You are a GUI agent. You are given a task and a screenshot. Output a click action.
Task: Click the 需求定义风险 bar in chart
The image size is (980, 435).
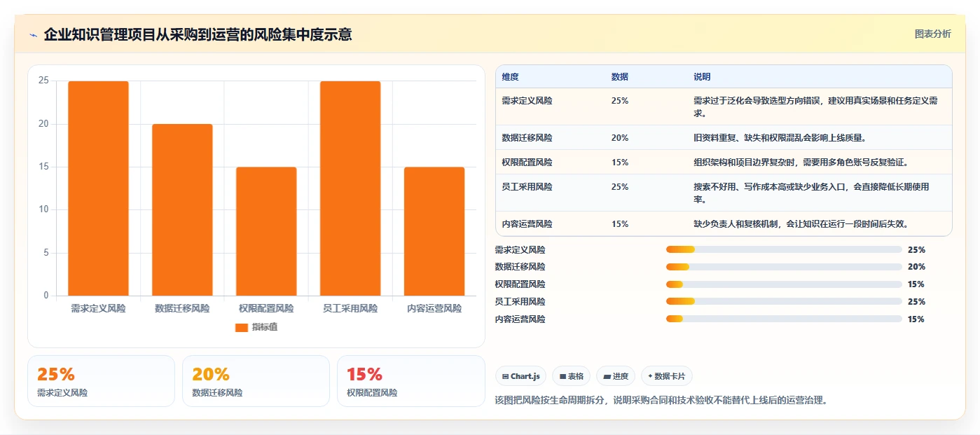tap(98, 188)
